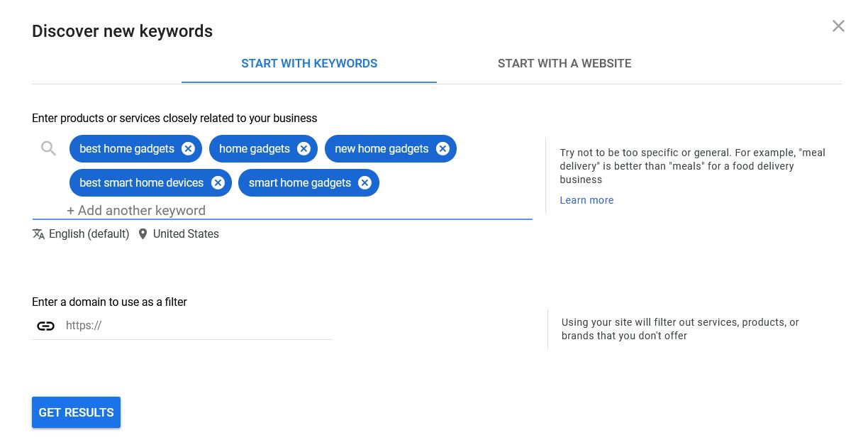868x440 pixels.
Task: Change the English (default) language setting
Action: (x=89, y=233)
